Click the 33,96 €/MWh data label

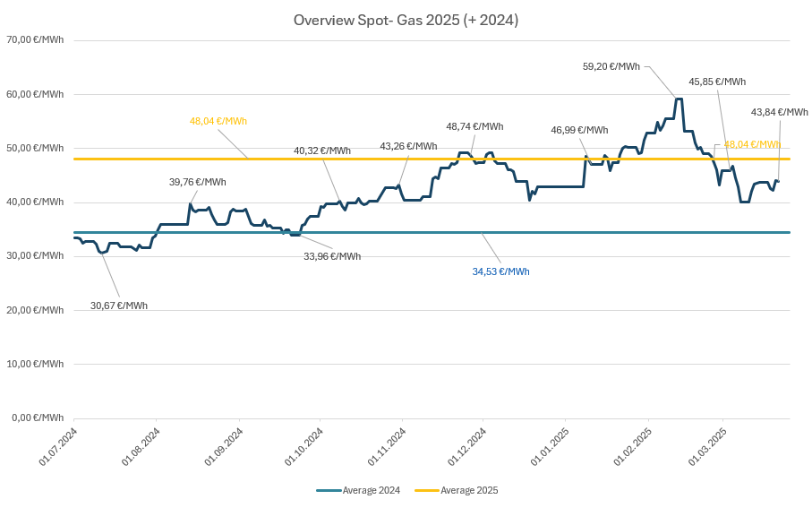(332, 256)
